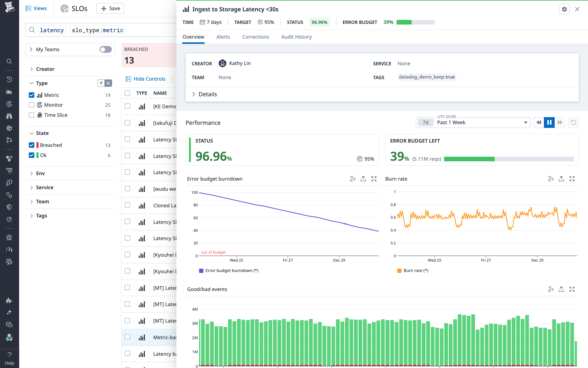Expand the Details section of the SLO
Screen dimensions: 588x368
(x=205, y=94)
